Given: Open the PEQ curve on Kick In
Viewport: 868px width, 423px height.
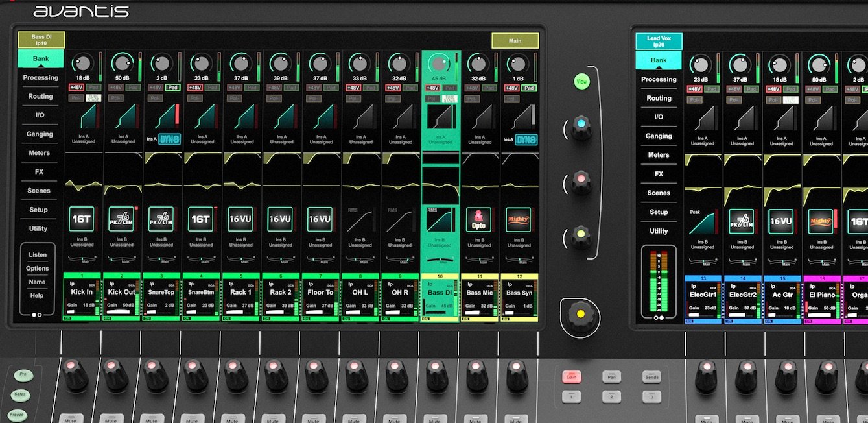Looking at the screenshot, I should (83, 186).
